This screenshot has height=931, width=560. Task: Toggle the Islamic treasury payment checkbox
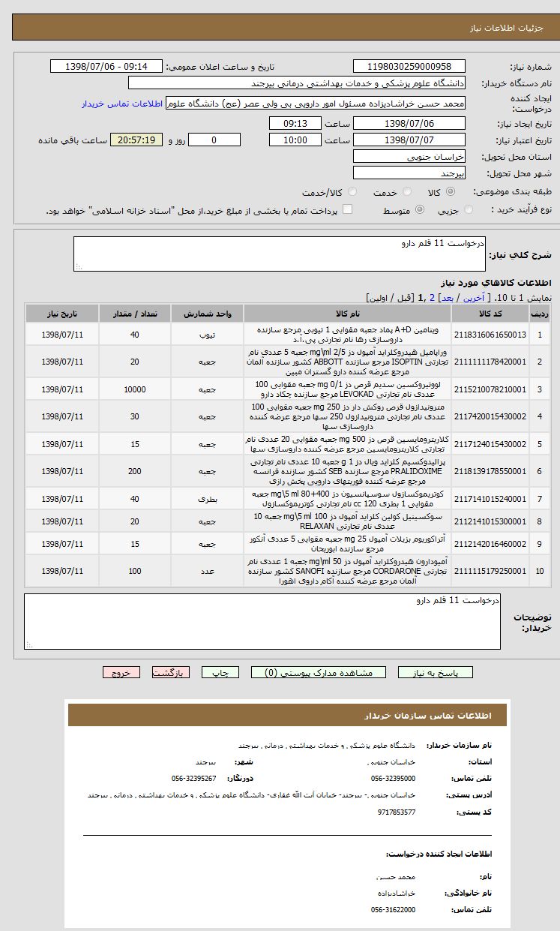point(347,210)
